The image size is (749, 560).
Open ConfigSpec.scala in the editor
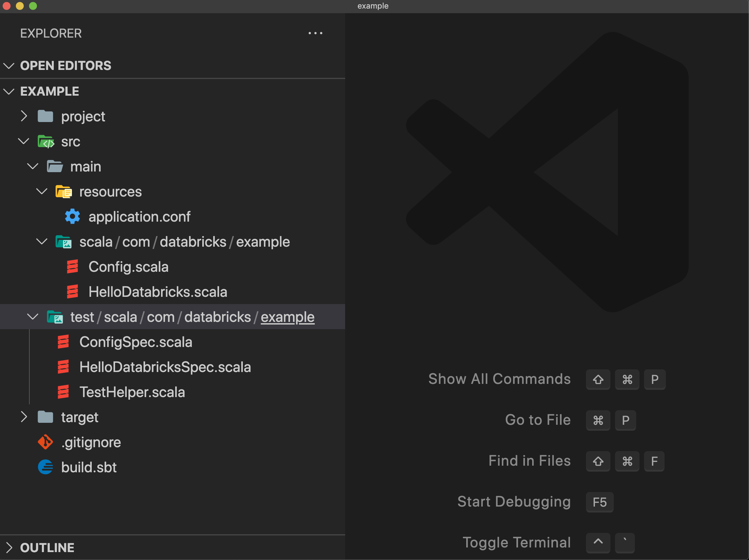135,342
